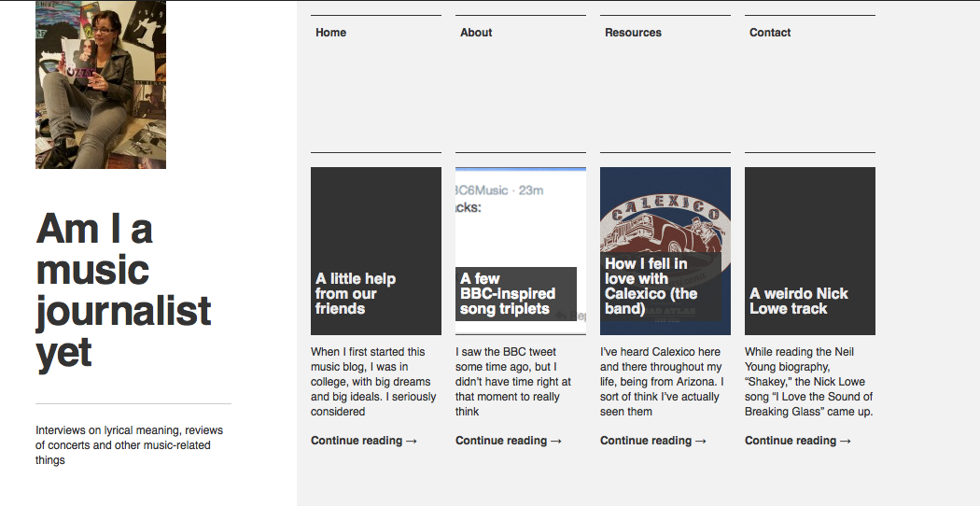This screenshot has width=980, height=506.
Task: Click the tagline about interviews on lyrical meaning
Action: click(x=129, y=444)
